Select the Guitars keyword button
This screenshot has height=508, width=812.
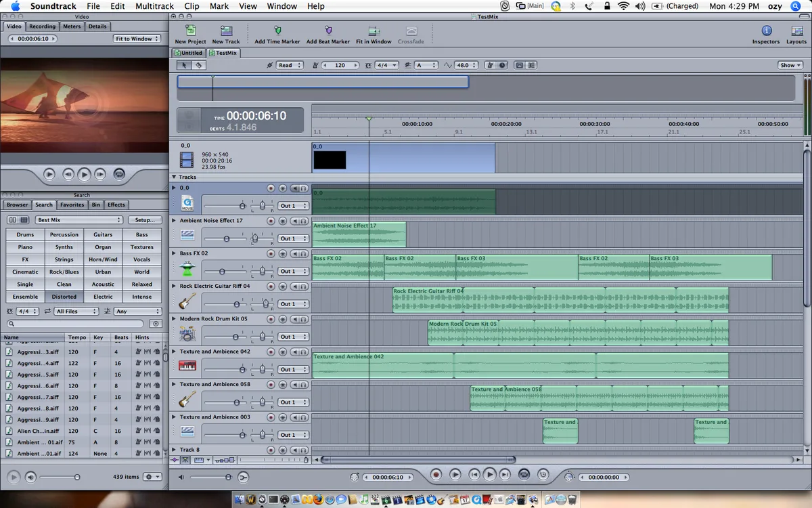click(x=103, y=235)
